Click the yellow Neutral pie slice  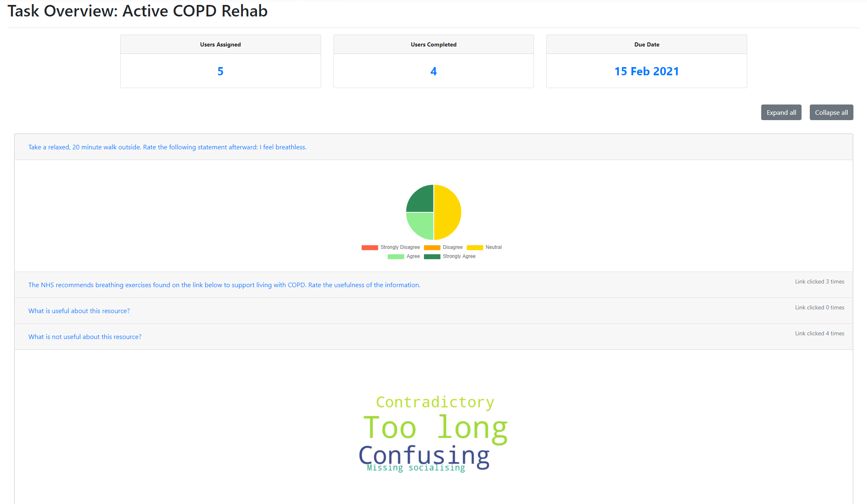[447, 212]
